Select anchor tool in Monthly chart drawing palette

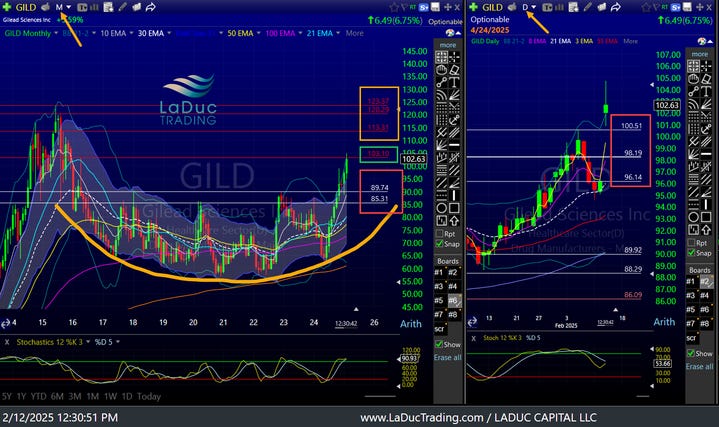tap(454, 120)
